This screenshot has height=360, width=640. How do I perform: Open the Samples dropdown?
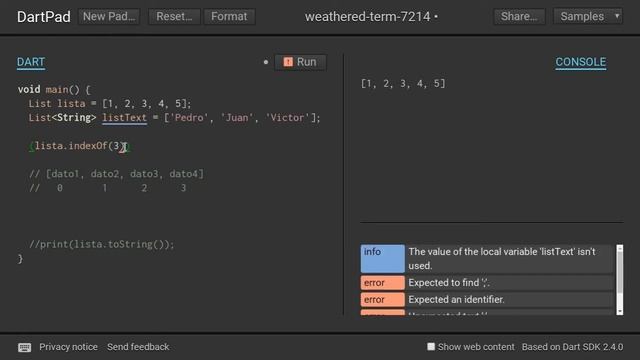[588, 16]
